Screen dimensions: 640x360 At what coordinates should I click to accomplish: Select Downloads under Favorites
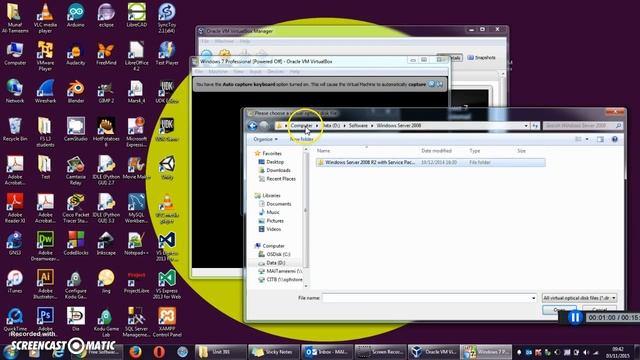pyautogui.click(x=274, y=170)
